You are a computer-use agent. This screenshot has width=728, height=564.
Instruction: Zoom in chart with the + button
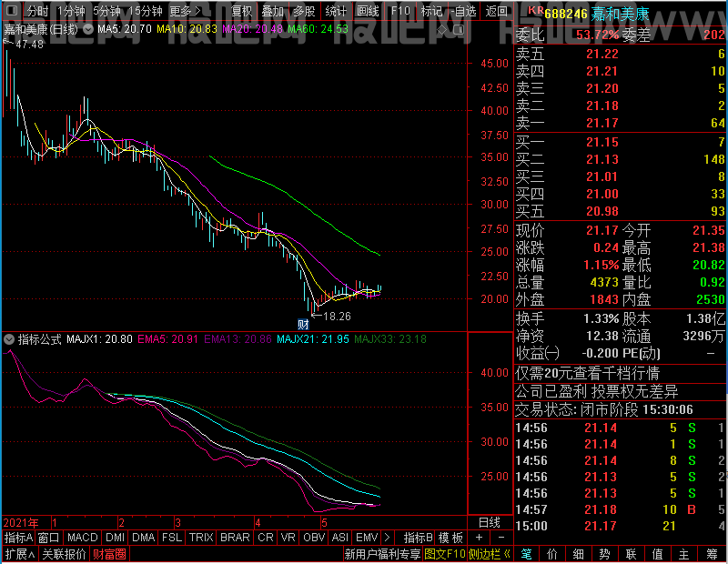point(480,537)
